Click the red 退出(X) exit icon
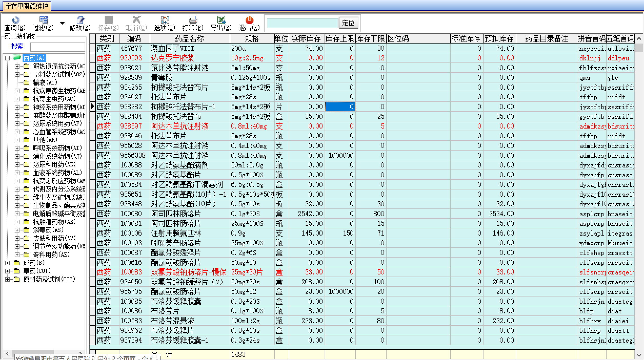 tap(249, 20)
